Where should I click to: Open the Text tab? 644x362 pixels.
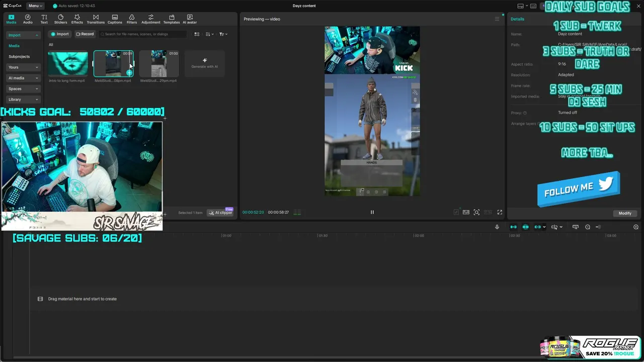coord(44,19)
